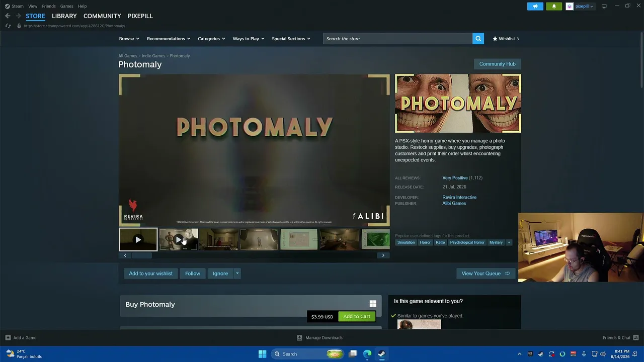
Task: Click the Windows platform icon in Buy Photomaly
Action: coord(373,304)
